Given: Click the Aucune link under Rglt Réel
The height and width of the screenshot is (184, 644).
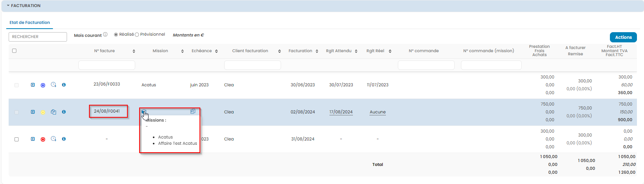Looking at the screenshot, I should pyautogui.click(x=377, y=112).
